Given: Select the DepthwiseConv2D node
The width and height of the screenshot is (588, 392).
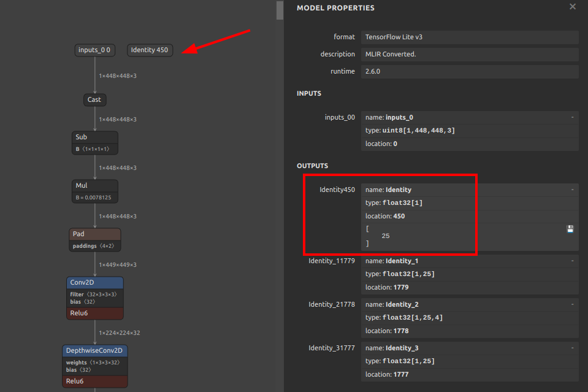Looking at the screenshot, I should [x=94, y=350].
